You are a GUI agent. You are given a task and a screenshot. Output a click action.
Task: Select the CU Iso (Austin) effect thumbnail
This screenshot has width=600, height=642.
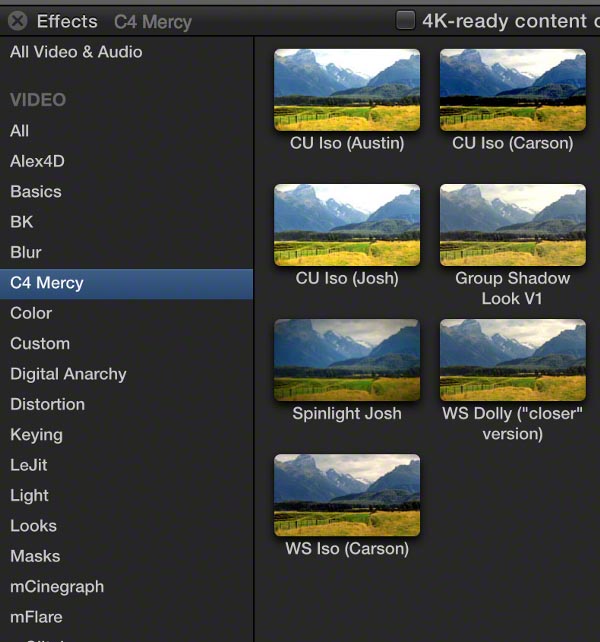click(x=347, y=90)
